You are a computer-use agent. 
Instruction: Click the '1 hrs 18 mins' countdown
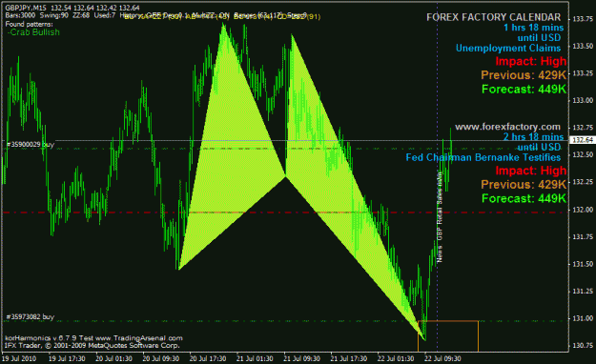[534, 28]
